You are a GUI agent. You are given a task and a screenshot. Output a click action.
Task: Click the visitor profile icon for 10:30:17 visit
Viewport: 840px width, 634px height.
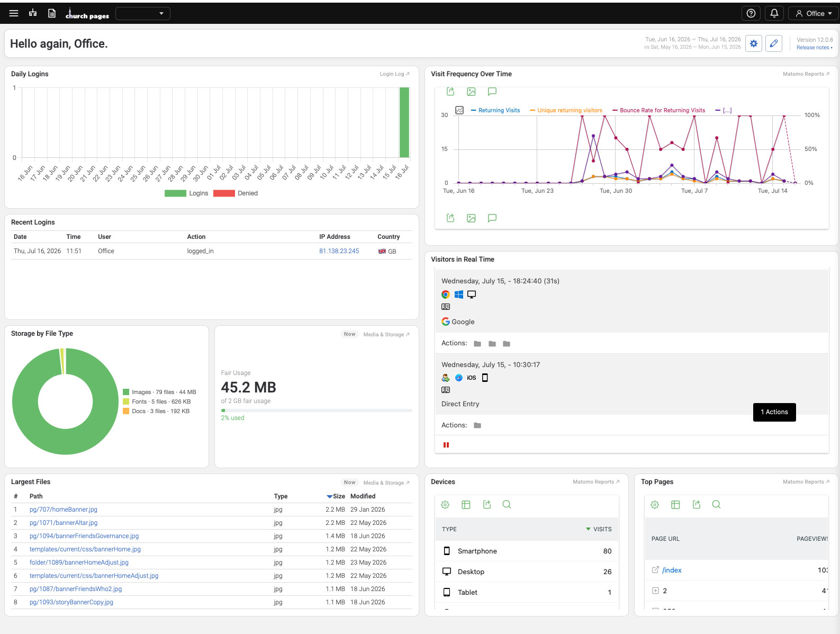[446, 390]
